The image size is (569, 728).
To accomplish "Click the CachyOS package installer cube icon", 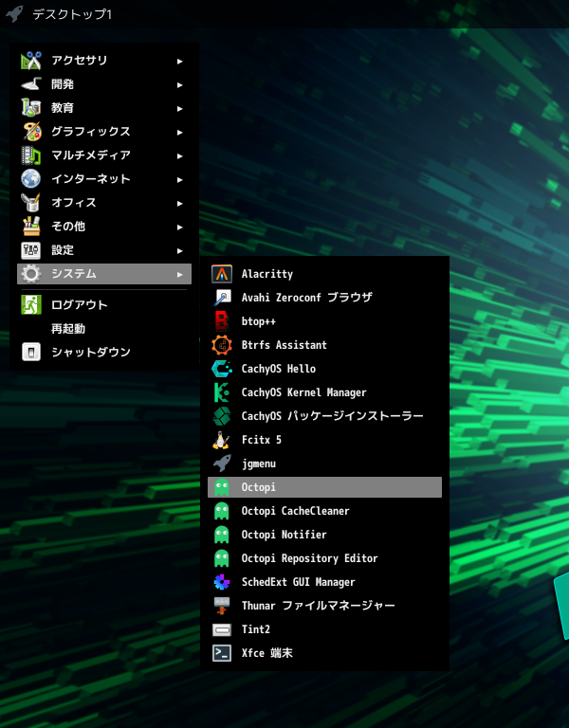I will coord(222,416).
